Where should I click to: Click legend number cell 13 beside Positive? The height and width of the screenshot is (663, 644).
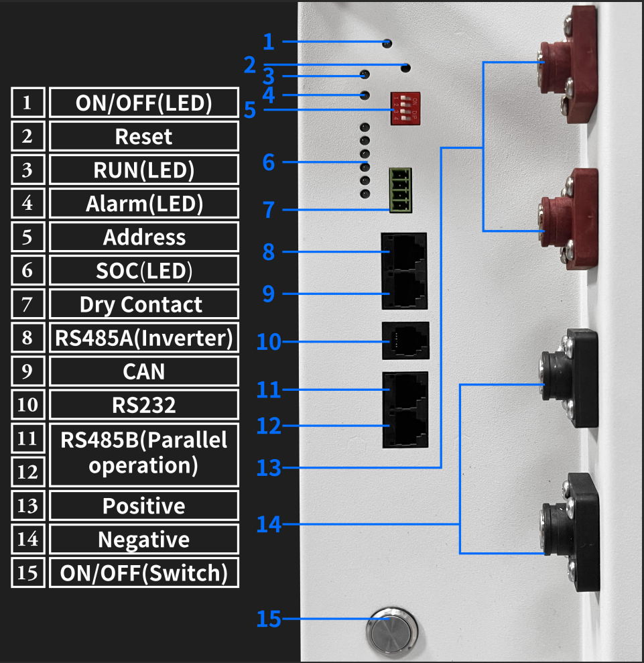pos(28,505)
